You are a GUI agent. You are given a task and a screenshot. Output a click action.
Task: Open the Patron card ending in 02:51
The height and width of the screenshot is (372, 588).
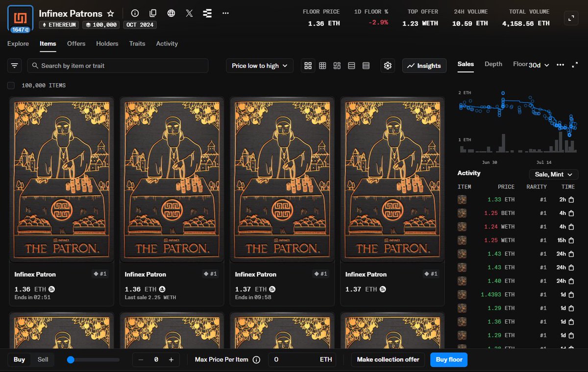62,201
